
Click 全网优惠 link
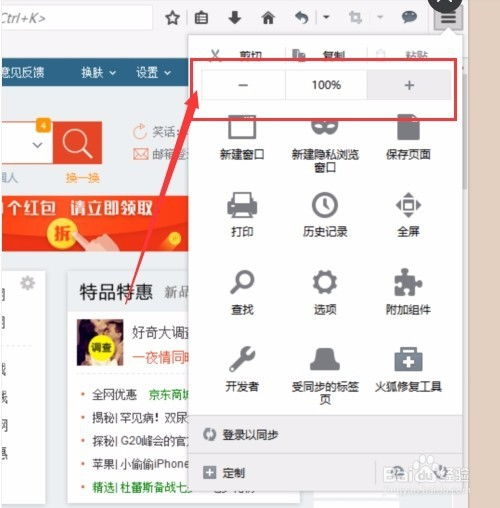(x=114, y=395)
